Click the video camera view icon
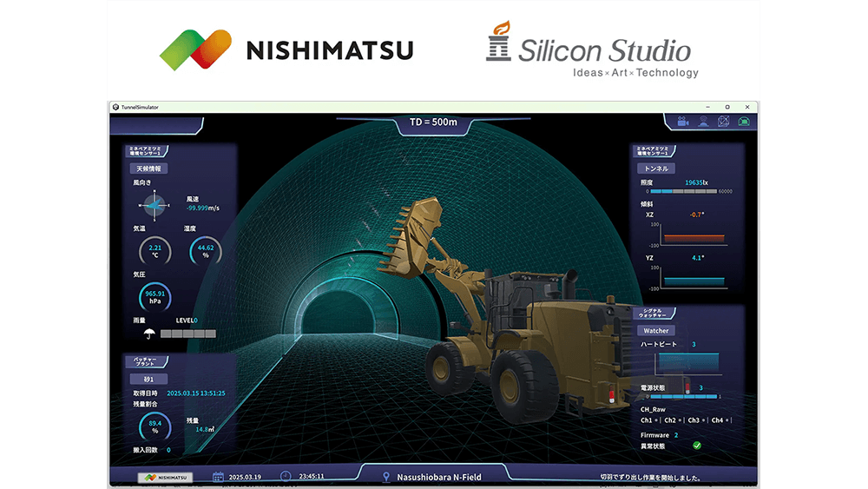This screenshot has height=489, width=868. click(x=683, y=122)
